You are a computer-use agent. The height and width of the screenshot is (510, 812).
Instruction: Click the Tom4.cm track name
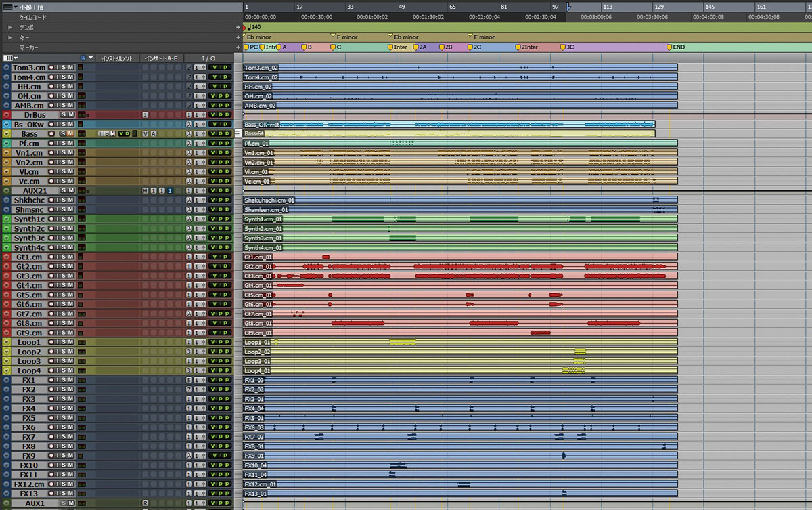coord(29,77)
